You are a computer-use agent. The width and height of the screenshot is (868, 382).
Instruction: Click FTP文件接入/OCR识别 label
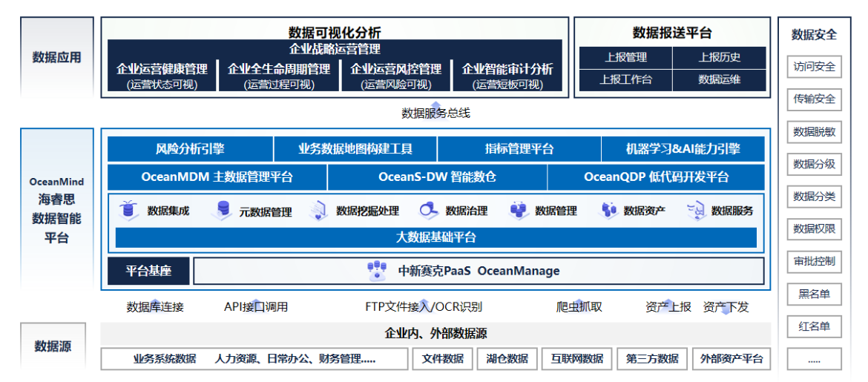(x=423, y=306)
